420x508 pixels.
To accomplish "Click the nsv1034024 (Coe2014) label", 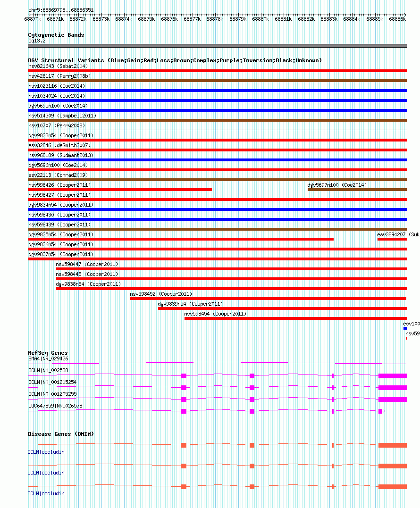I will click(x=56, y=96).
